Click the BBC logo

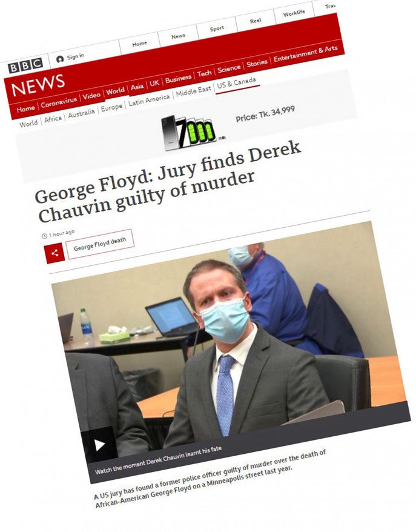click(25, 65)
